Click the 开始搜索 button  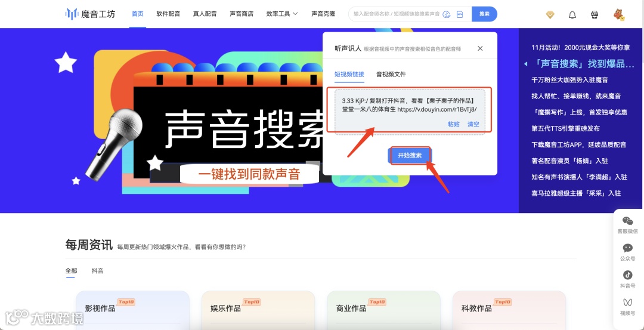tap(410, 156)
